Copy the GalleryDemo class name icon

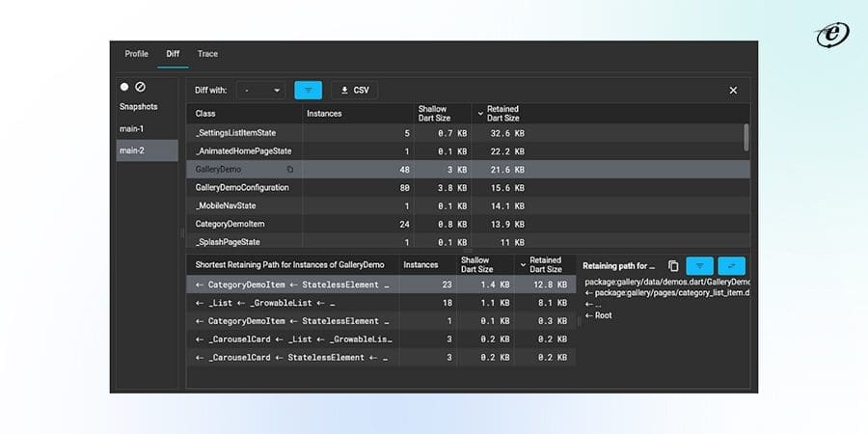tap(290, 170)
